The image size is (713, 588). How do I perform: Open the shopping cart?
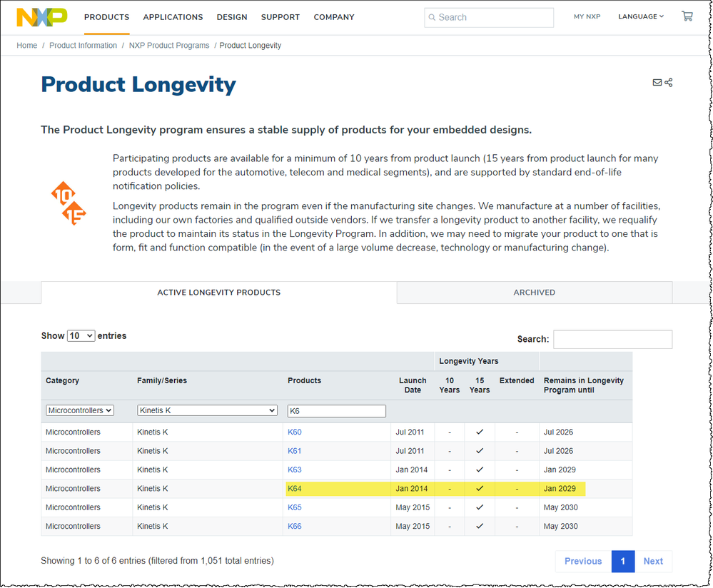(x=687, y=16)
